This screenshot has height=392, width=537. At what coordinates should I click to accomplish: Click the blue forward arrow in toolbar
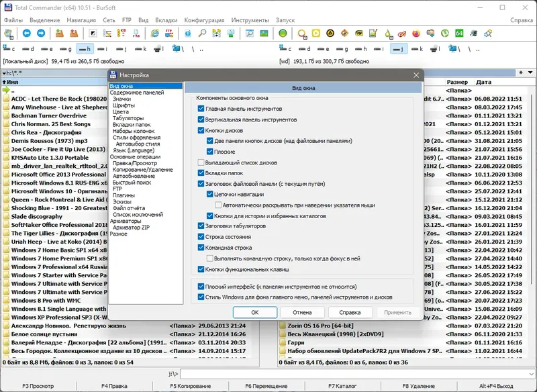click(x=41, y=33)
